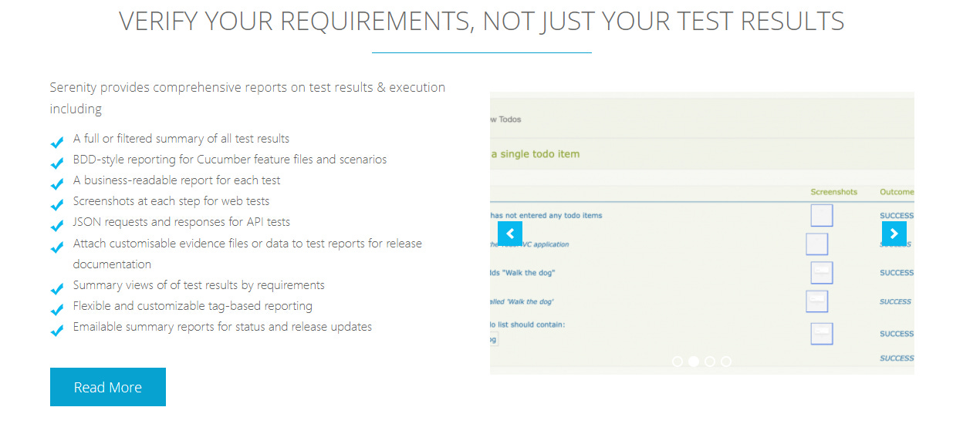Screen dimensions: 980x434
Task: Open screenshot thumbnail in 'Walk the dog' row
Action: pos(822,273)
